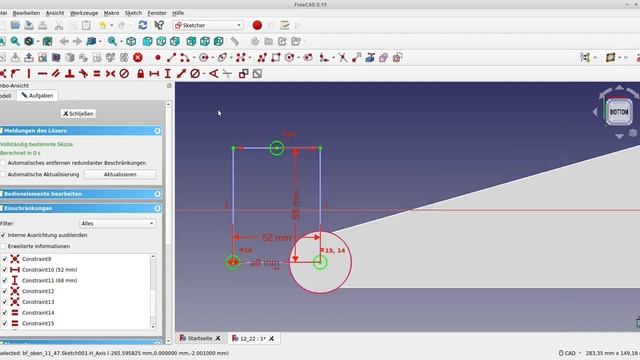Open the Werkzeuge menu
640x360 pixels.
point(84,13)
